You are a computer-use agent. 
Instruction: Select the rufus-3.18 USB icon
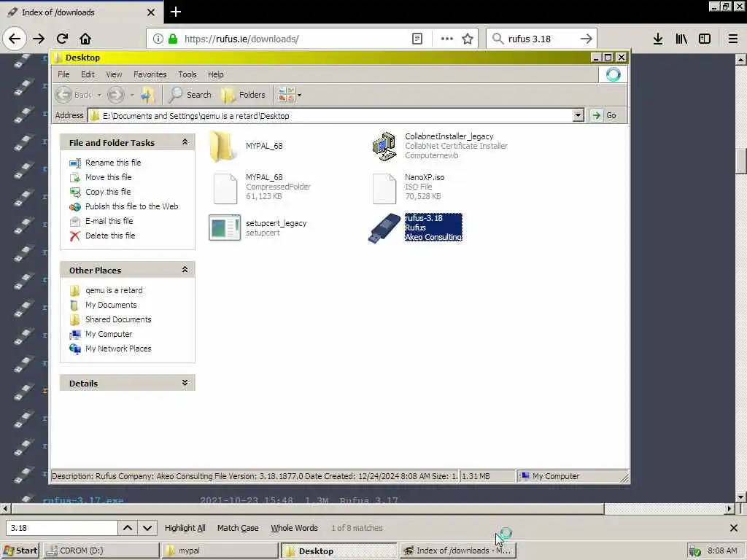(384, 228)
